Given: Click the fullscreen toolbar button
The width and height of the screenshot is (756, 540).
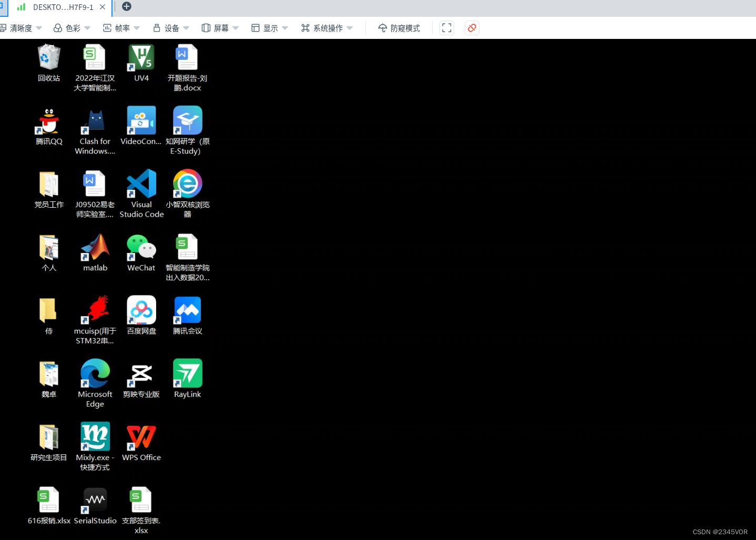Looking at the screenshot, I should (x=447, y=28).
